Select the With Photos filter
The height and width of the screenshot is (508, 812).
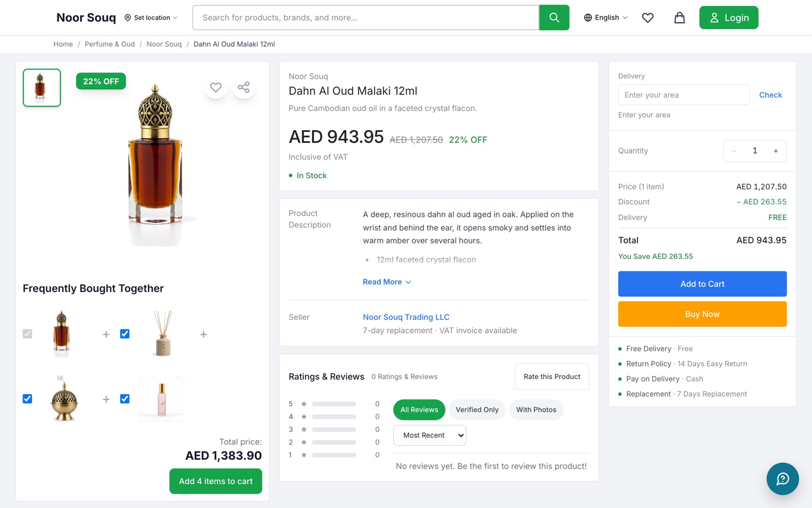pyautogui.click(x=536, y=410)
